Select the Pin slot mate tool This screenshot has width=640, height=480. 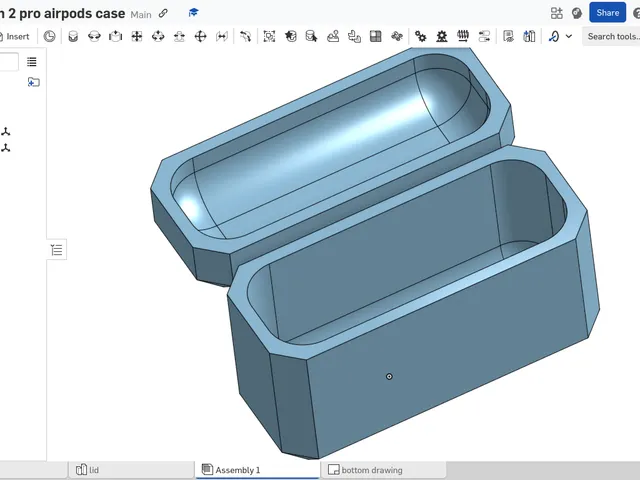[179, 36]
